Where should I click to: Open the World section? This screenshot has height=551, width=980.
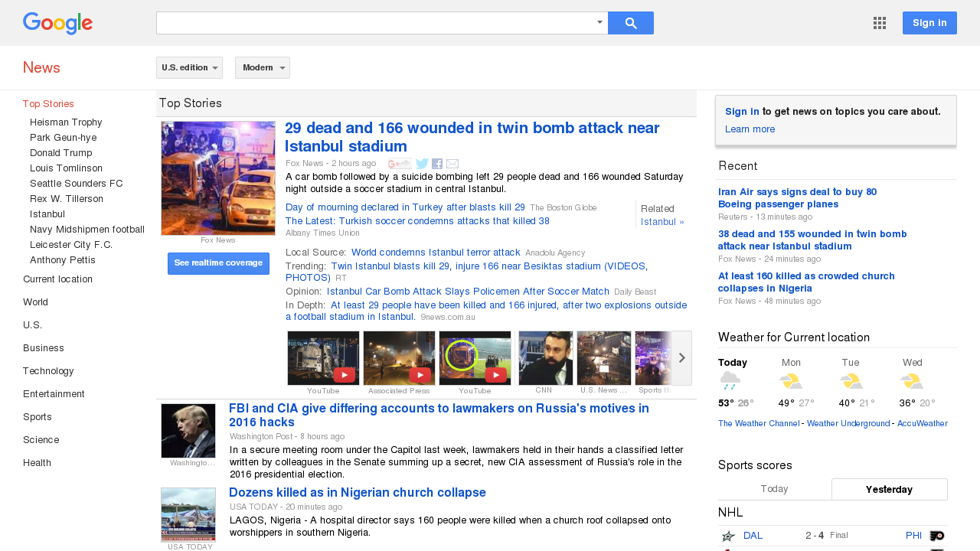coord(36,302)
